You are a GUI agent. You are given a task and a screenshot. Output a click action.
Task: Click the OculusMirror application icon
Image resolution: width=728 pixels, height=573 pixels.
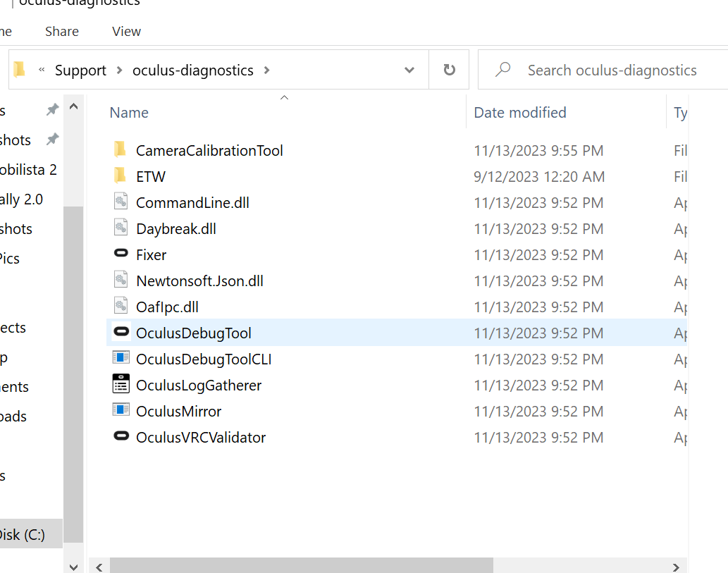point(121,410)
